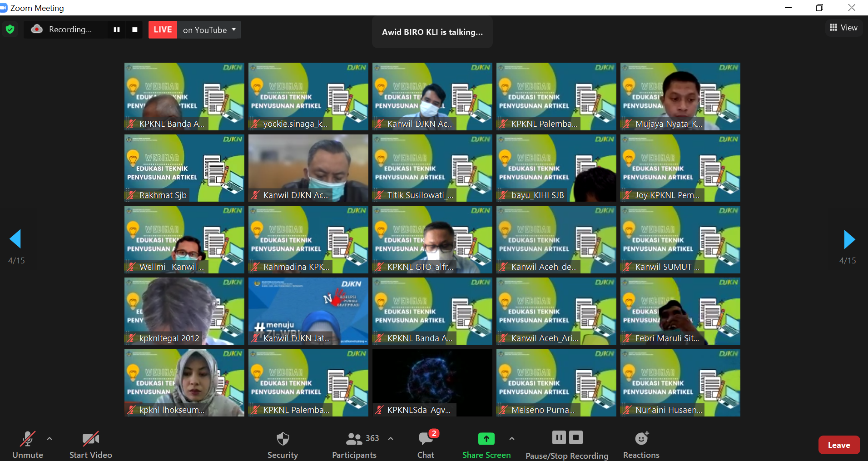Pause the recording in the bottom toolbar
Screen dimensions: 868x461
point(559,438)
